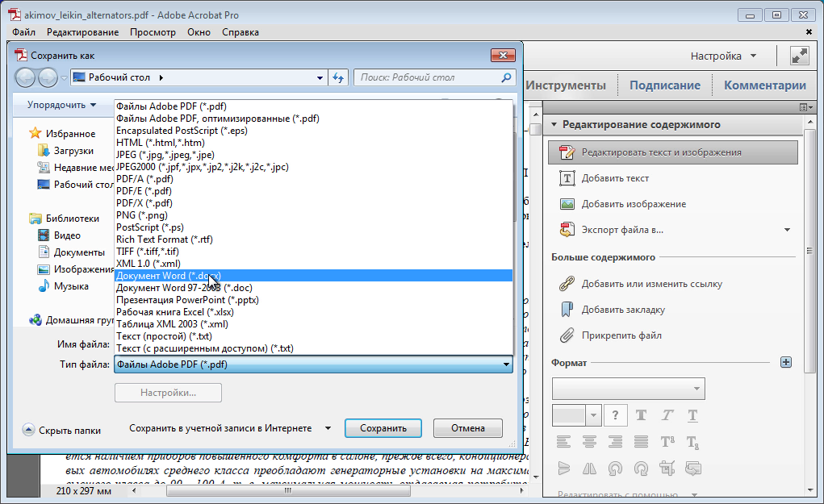This screenshot has width=824, height=504.
Task: Click the italic T format icon
Action: tap(667, 416)
